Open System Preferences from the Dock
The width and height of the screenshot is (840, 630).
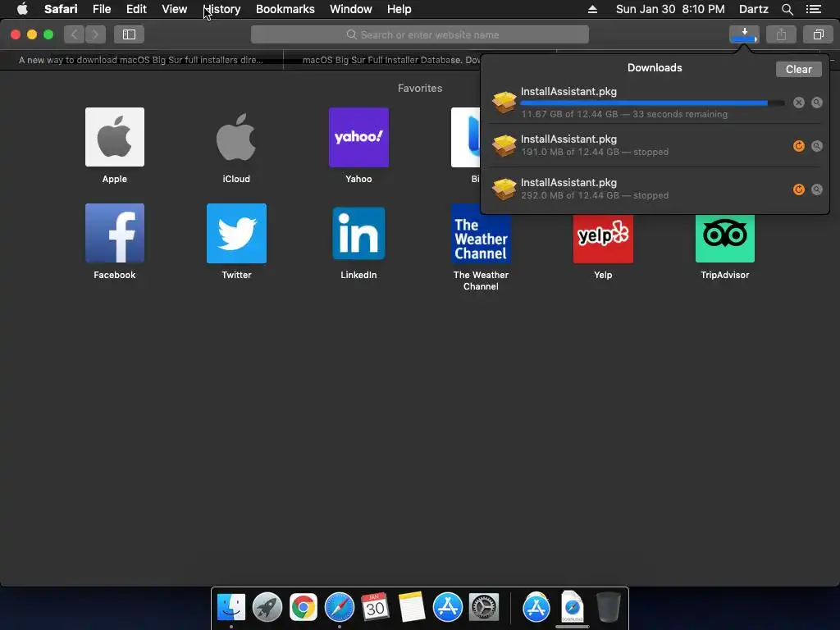[x=484, y=607]
